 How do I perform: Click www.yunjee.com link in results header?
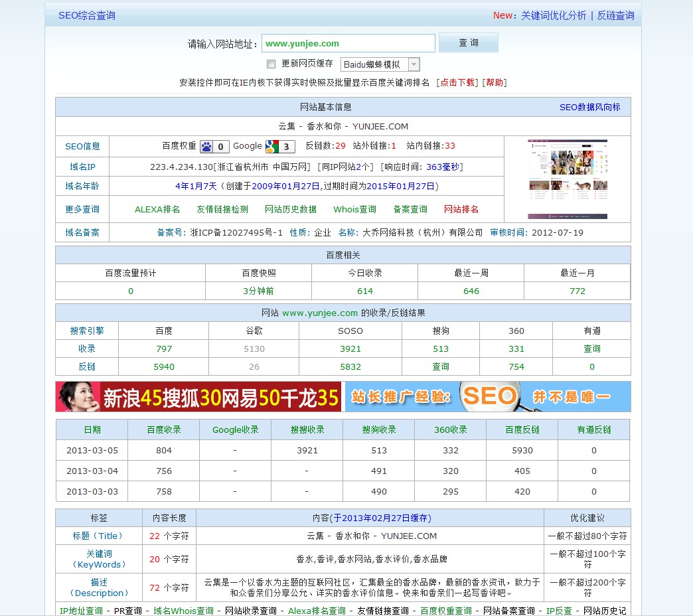click(x=320, y=313)
